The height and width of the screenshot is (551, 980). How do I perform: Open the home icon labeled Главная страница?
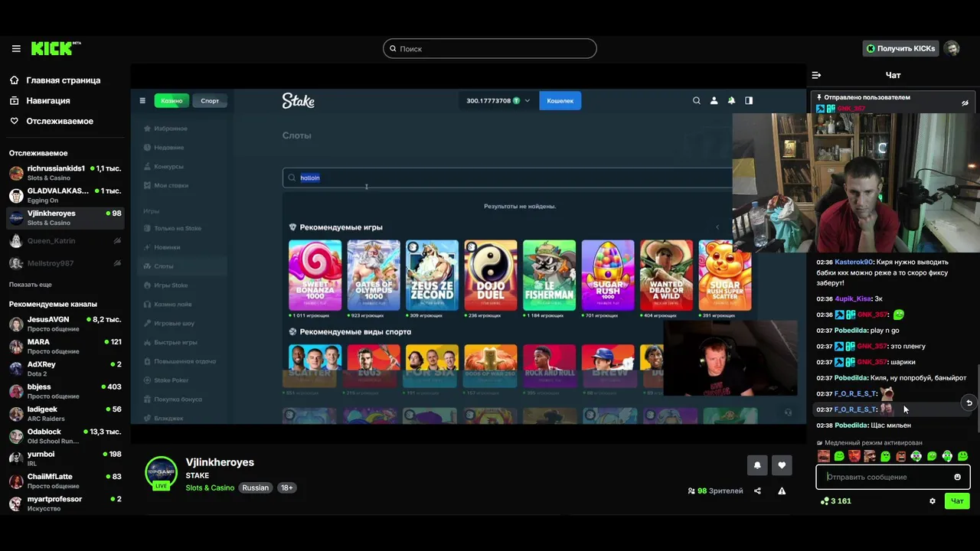click(x=15, y=80)
